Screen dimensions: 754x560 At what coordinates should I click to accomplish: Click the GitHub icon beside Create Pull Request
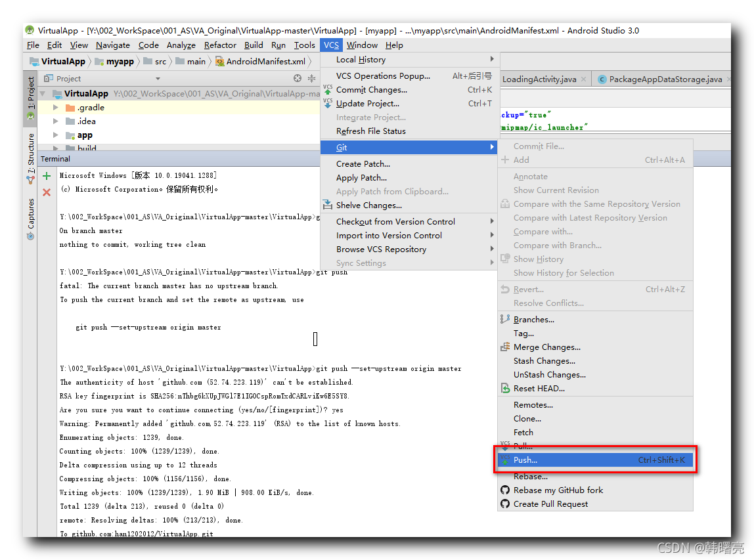[x=505, y=504]
